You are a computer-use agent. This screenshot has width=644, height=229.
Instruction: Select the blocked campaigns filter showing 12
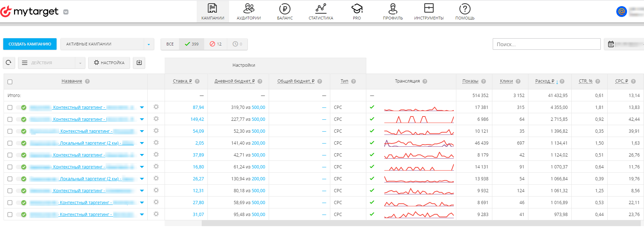(x=215, y=44)
